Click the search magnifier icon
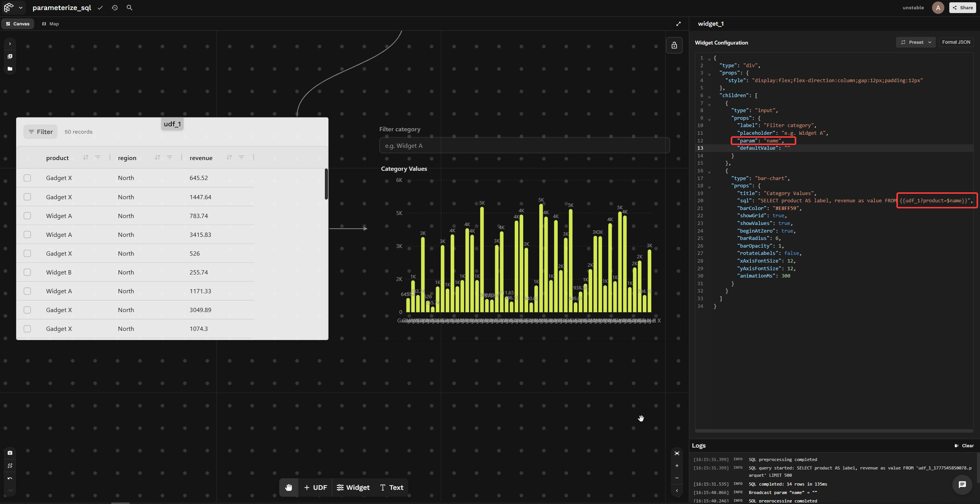 click(x=130, y=8)
